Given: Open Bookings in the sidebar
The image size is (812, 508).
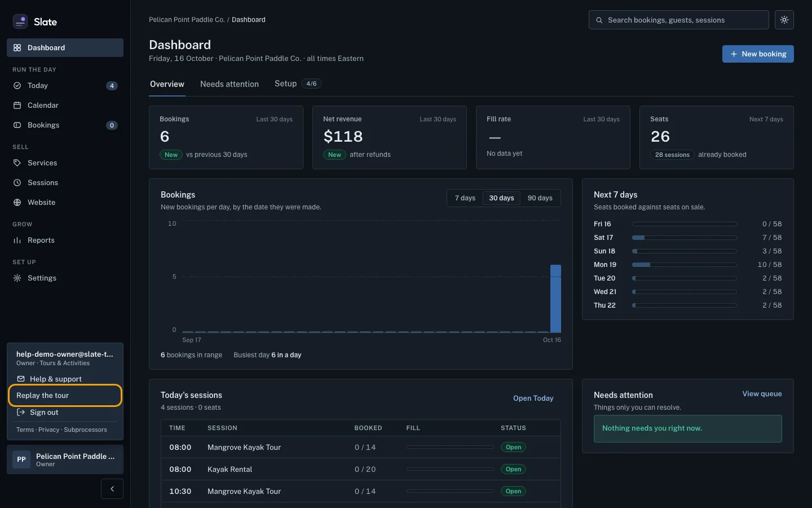Looking at the screenshot, I should (65, 125).
